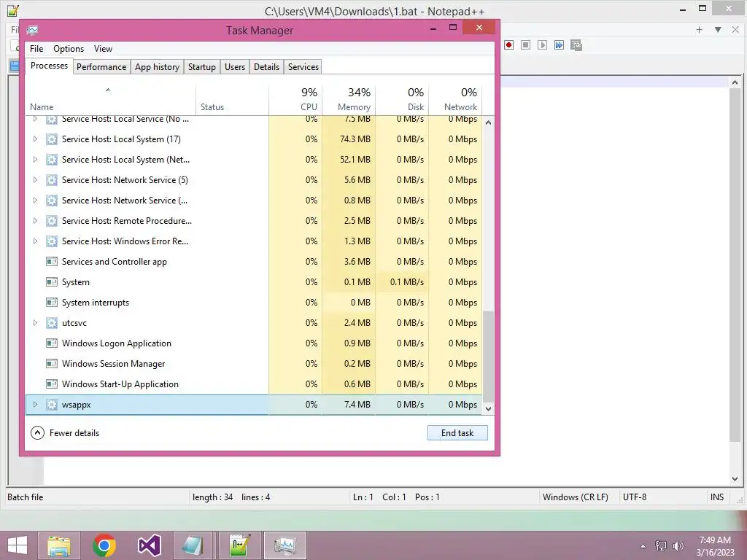Start macro recording in Notepad++ toolbar

click(508, 44)
